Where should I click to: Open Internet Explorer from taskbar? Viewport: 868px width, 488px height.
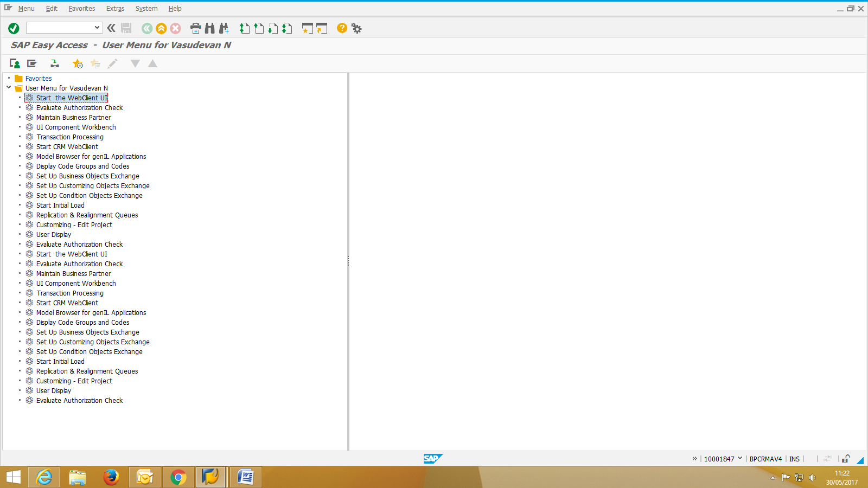(44, 477)
